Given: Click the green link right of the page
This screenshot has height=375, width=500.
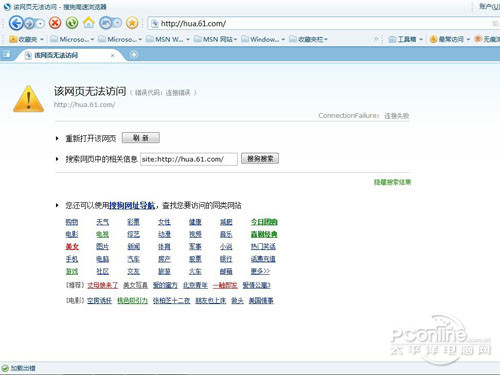Looking at the screenshot, I should (392, 182).
